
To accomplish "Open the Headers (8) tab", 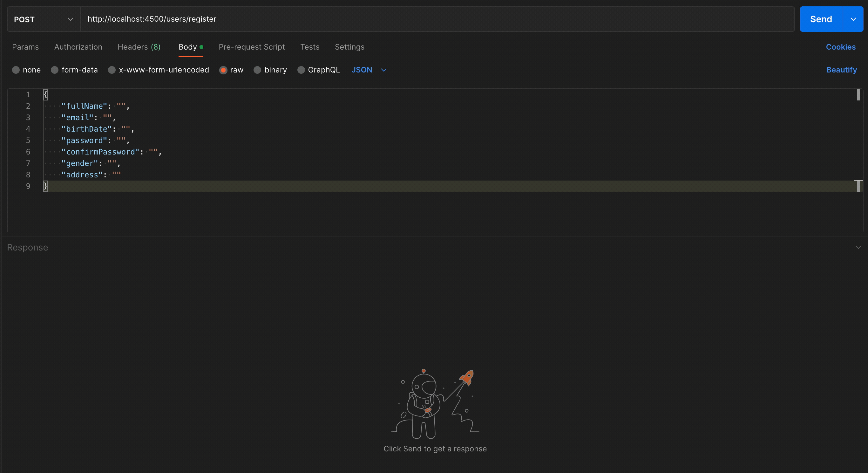I will (139, 47).
